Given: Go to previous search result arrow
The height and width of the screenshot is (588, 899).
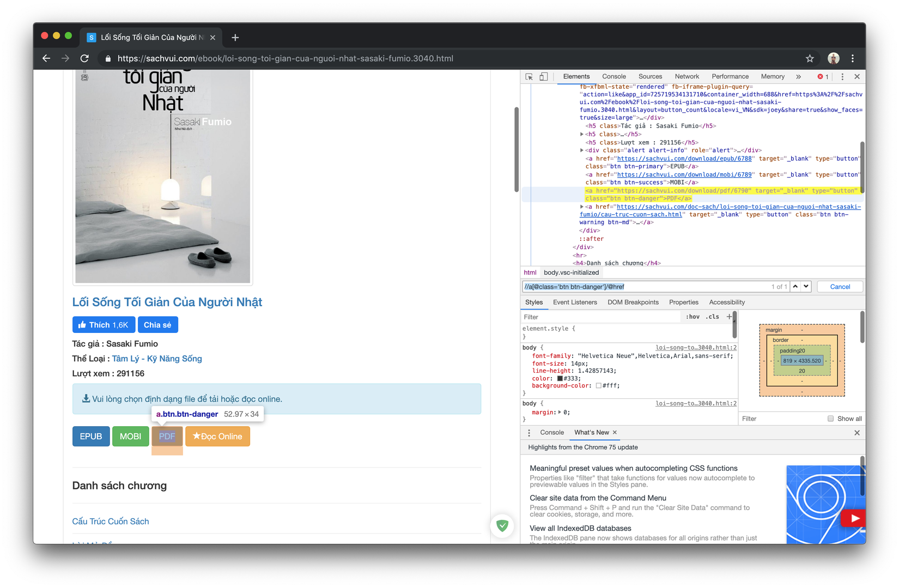Looking at the screenshot, I should click(795, 287).
